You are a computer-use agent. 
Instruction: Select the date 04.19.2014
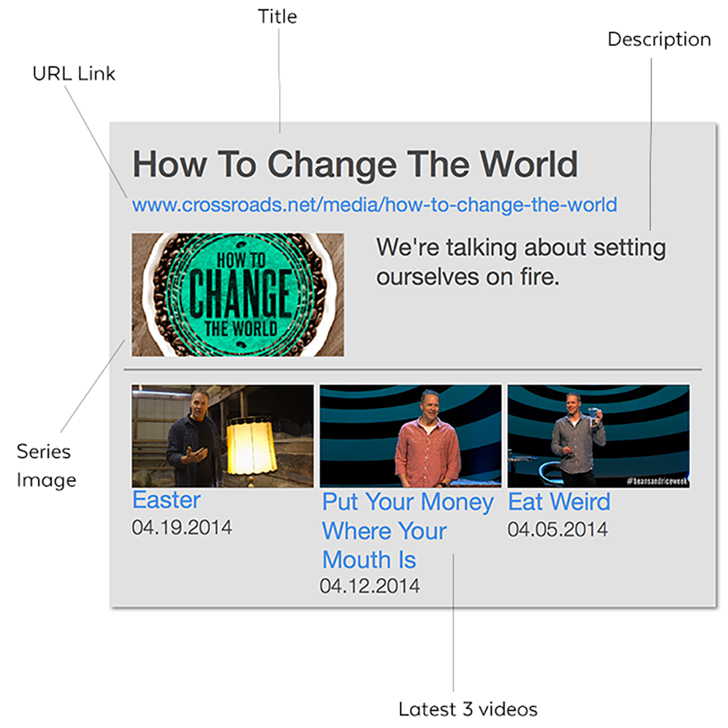point(182,527)
